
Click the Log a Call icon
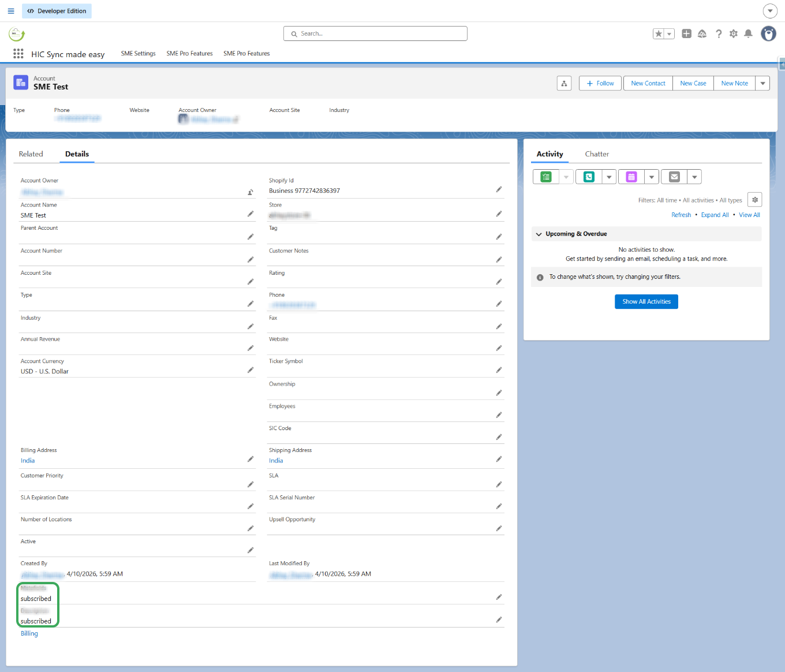(589, 177)
